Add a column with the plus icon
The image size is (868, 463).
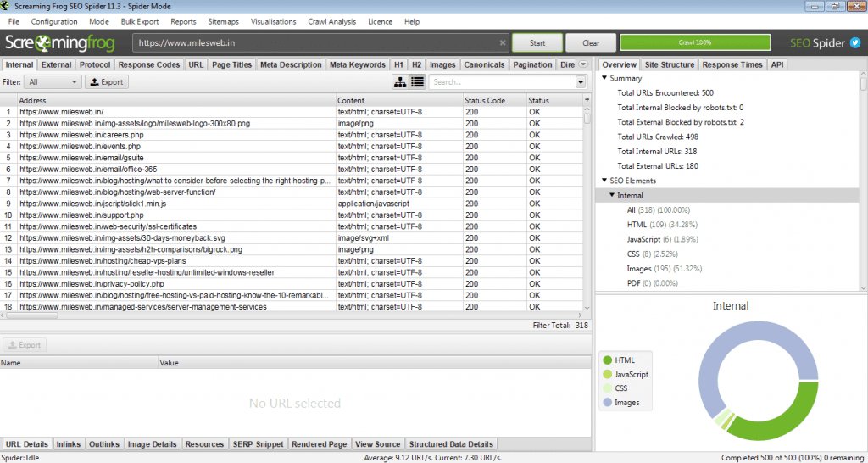pyautogui.click(x=587, y=99)
